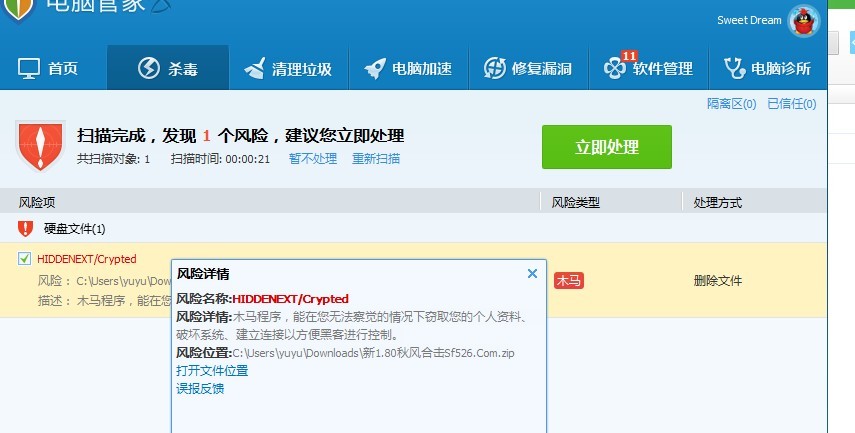Click the 删除文件 handling method

pyautogui.click(x=718, y=281)
